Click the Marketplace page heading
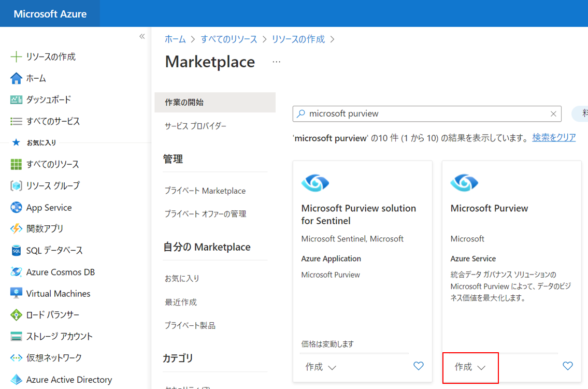The height and width of the screenshot is (389, 588). pyautogui.click(x=210, y=62)
